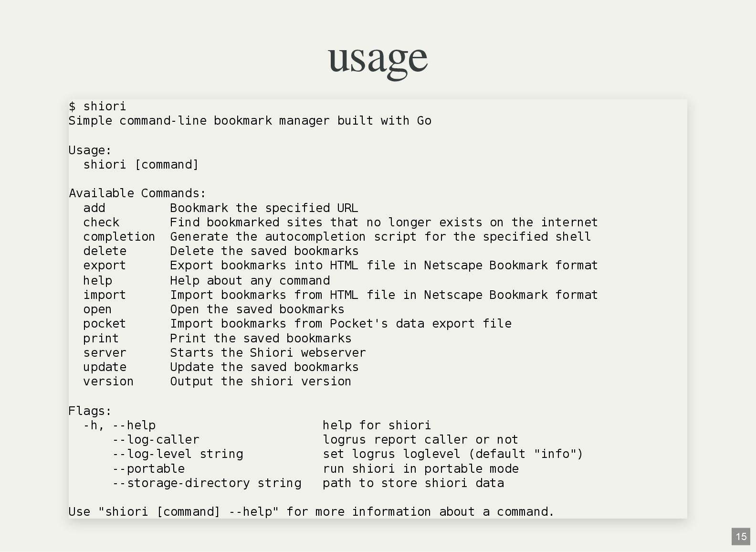The image size is (756, 552).
Task: Click the '--log-caller' flag text
Action: 156,440
